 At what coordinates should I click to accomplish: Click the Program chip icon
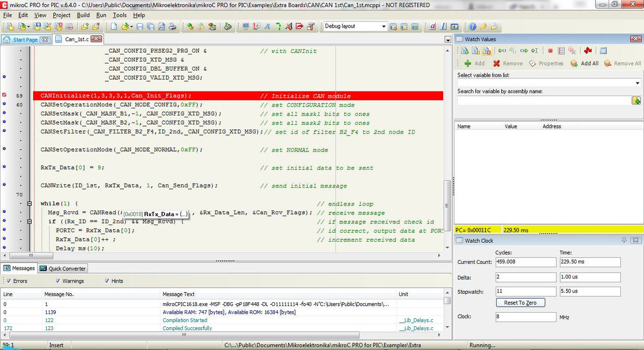point(227,26)
